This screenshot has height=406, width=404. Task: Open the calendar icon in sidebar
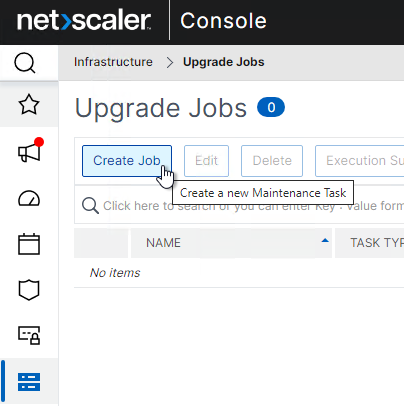click(29, 244)
